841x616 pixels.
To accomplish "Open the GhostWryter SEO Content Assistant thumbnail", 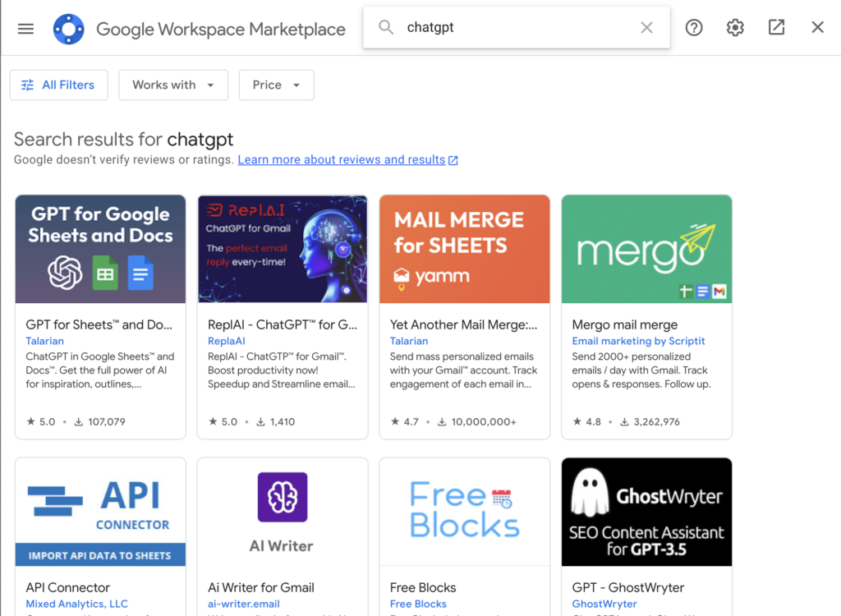I will (x=647, y=512).
